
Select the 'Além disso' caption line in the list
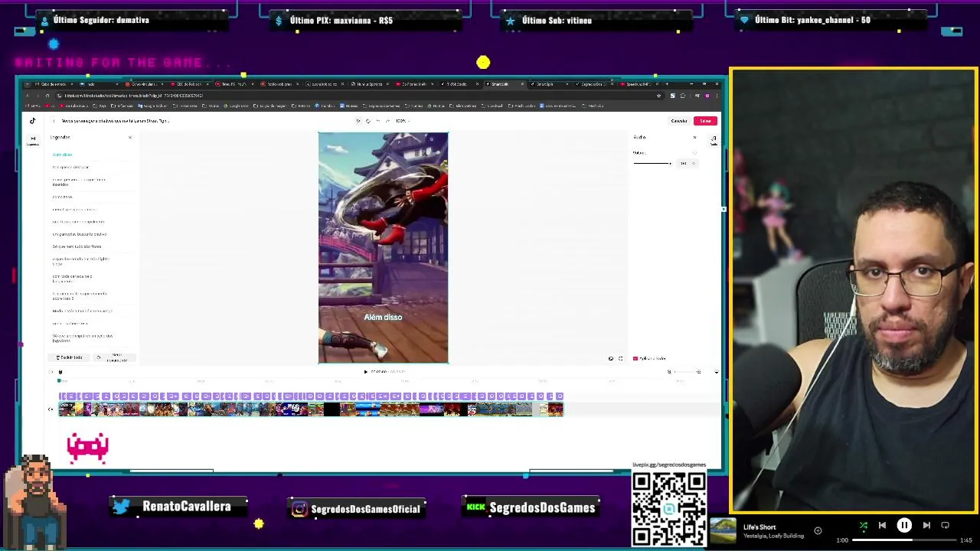(62, 155)
